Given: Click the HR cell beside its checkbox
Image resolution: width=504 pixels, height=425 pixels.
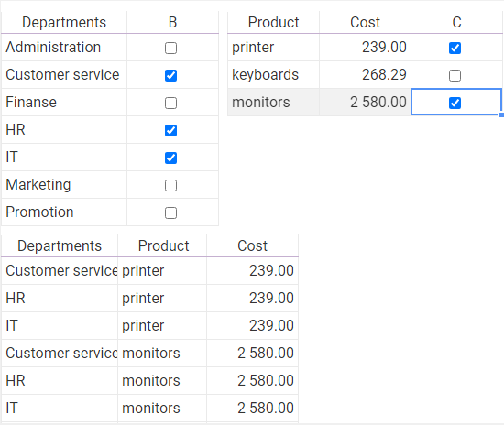Looking at the screenshot, I should 64,130.
